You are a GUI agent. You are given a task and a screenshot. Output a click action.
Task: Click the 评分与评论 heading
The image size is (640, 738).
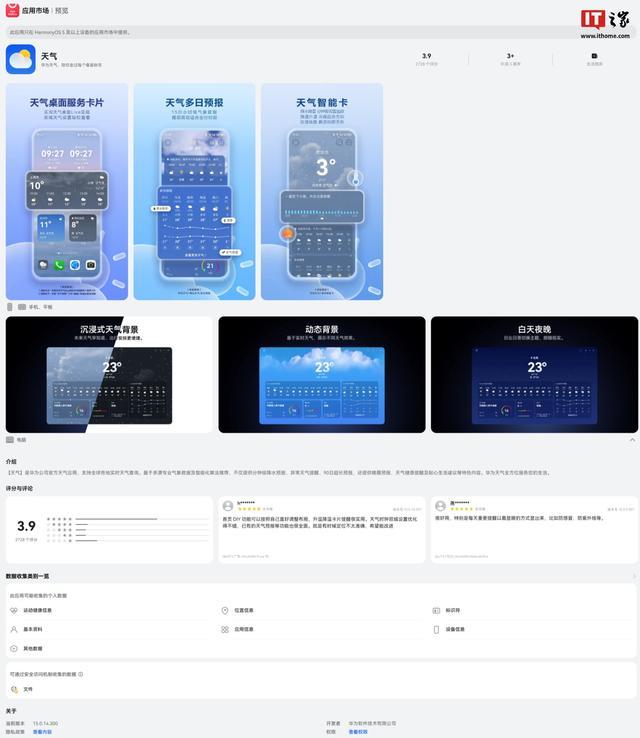point(19,489)
